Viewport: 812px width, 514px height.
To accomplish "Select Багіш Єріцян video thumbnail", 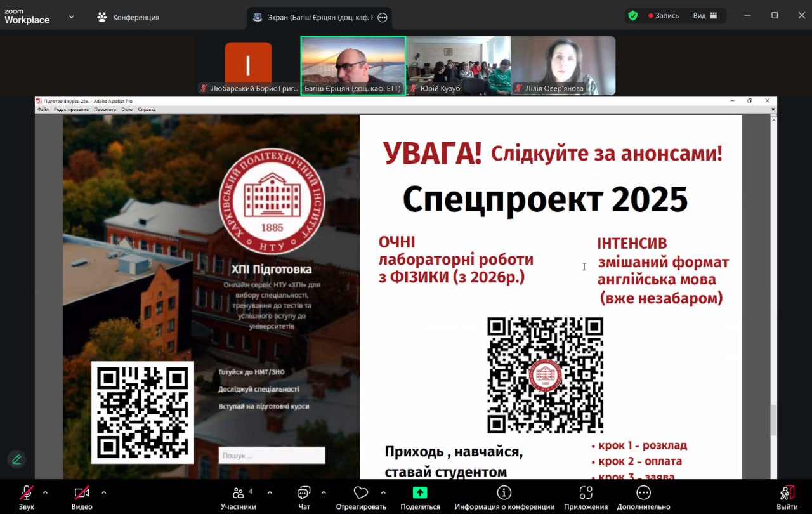I will (353, 66).
